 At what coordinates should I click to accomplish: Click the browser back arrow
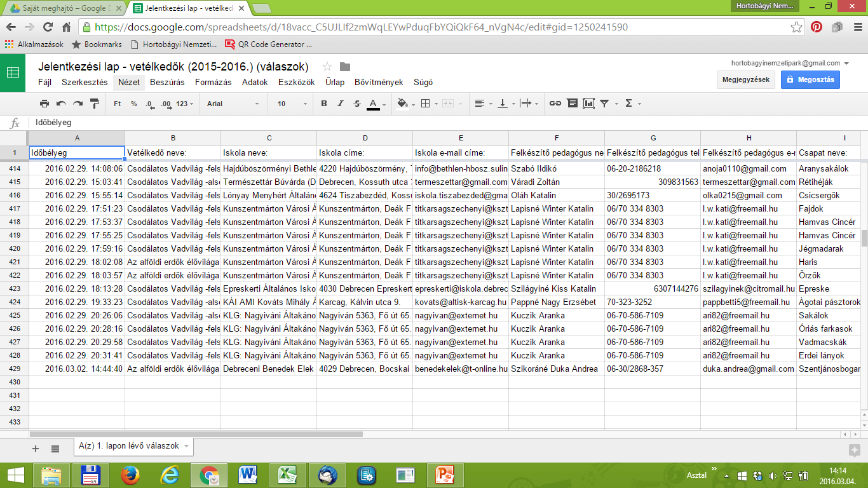coord(11,27)
